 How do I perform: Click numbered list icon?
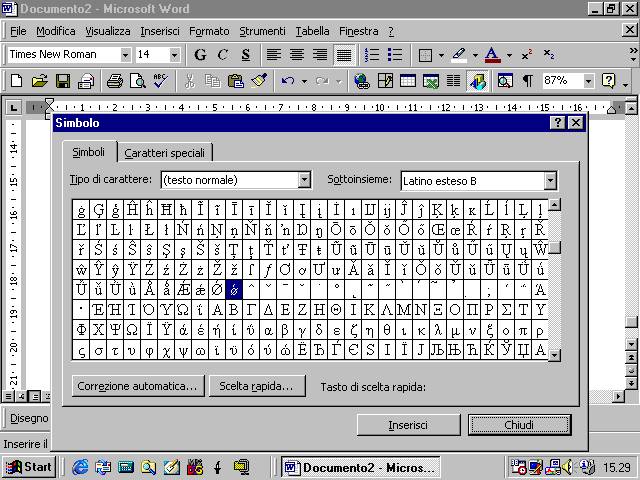click(x=372, y=55)
